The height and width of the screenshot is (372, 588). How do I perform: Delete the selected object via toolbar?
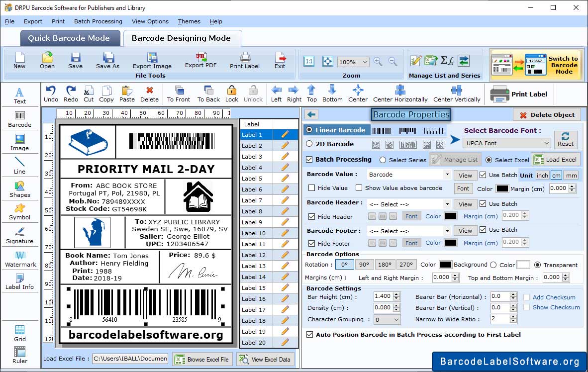coord(149,94)
